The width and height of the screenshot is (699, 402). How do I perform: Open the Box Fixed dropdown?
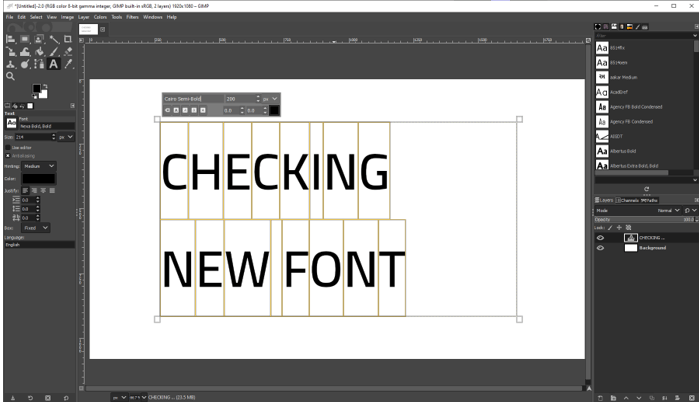[x=37, y=228]
